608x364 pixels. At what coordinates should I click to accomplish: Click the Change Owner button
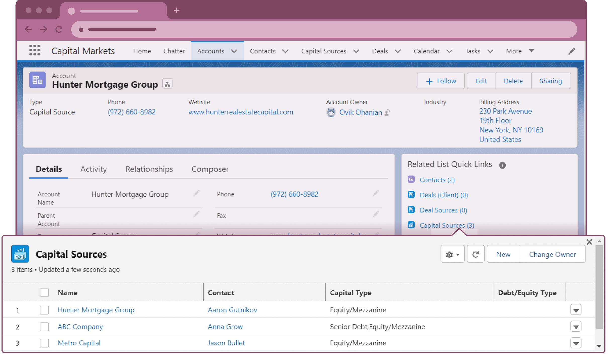click(x=552, y=254)
